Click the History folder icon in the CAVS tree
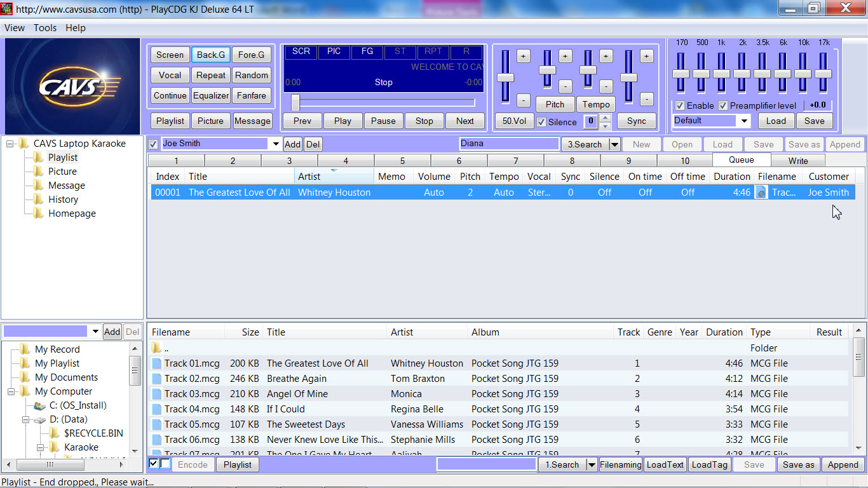This screenshot has height=488, width=868. point(38,200)
